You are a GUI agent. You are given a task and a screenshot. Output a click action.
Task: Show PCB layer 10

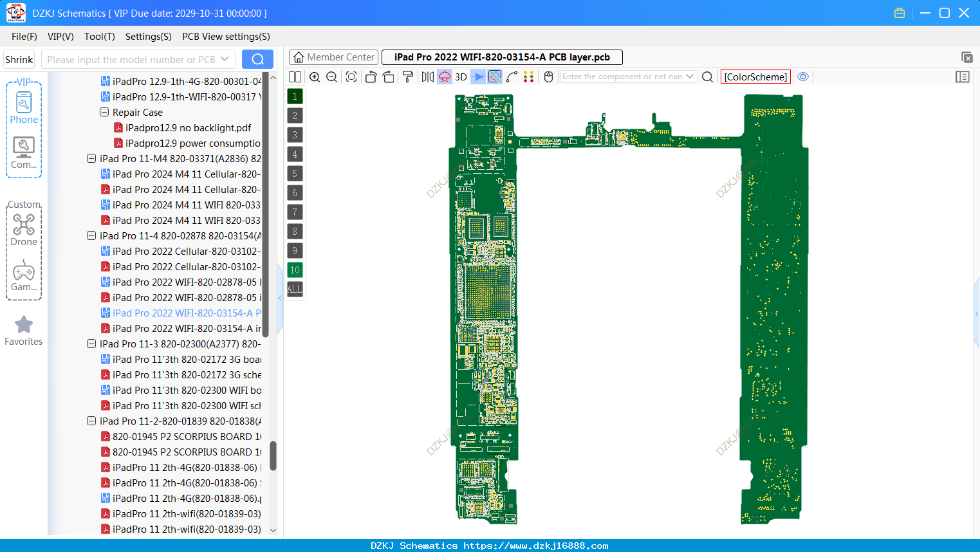point(295,270)
